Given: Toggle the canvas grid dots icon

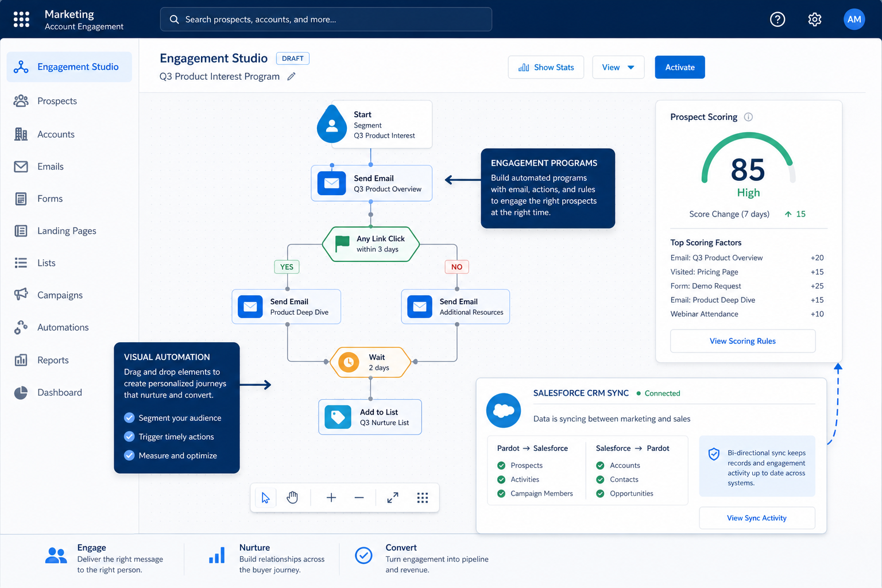Looking at the screenshot, I should click(423, 498).
